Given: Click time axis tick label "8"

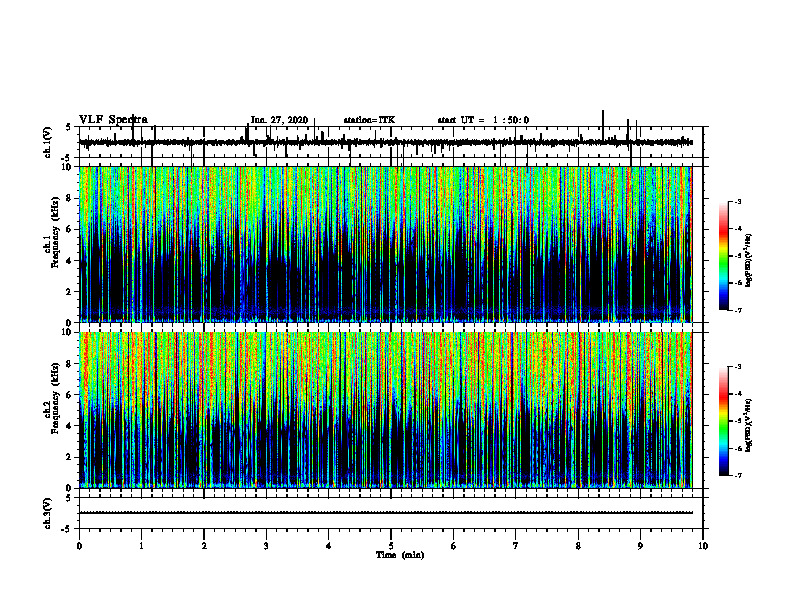Looking at the screenshot, I should tap(578, 546).
